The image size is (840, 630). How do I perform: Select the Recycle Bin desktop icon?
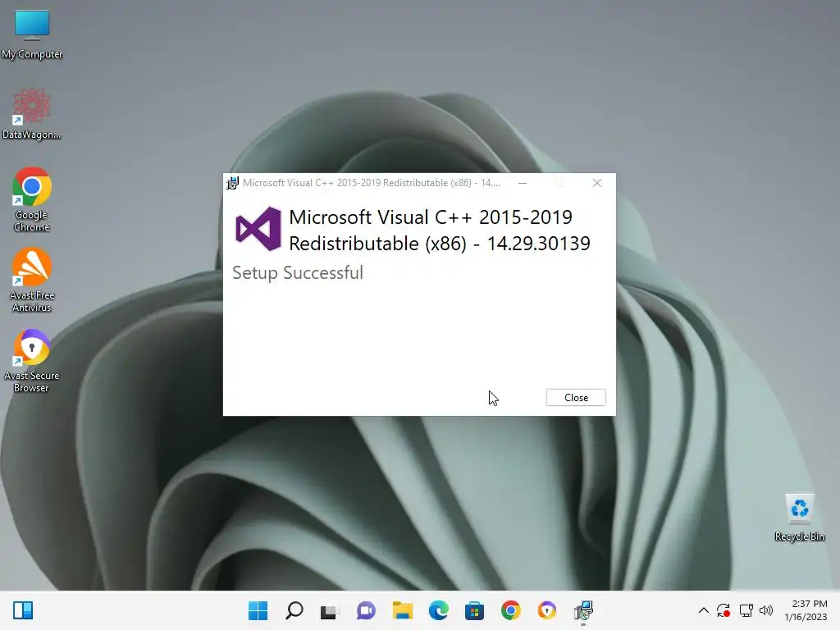coord(800,518)
